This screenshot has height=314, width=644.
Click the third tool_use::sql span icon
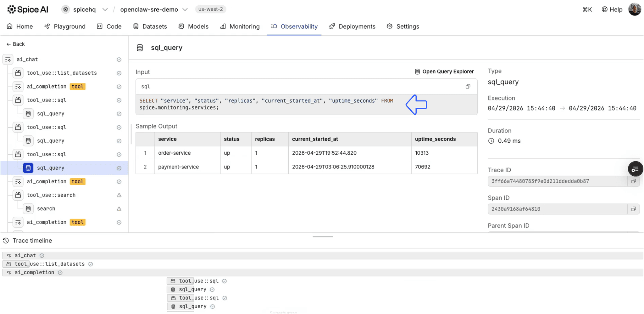point(18,154)
